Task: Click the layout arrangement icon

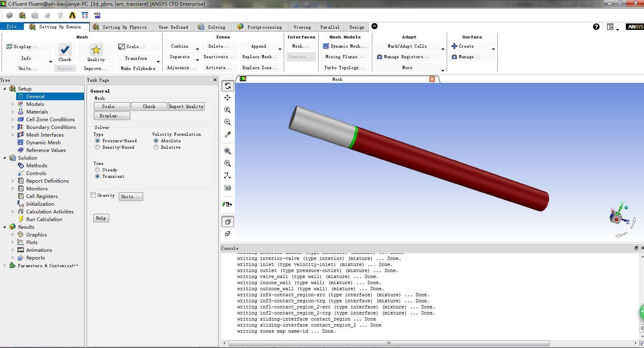Action: (610, 27)
